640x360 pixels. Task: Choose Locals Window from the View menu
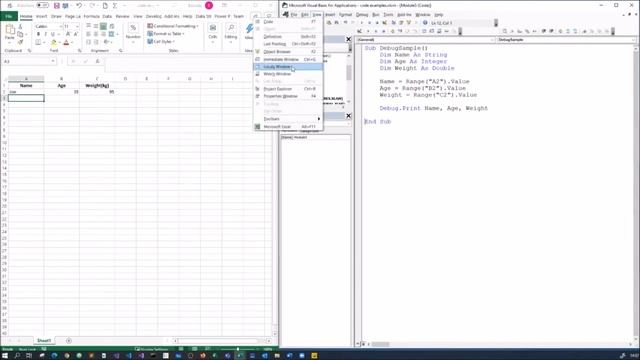point(288,67)
